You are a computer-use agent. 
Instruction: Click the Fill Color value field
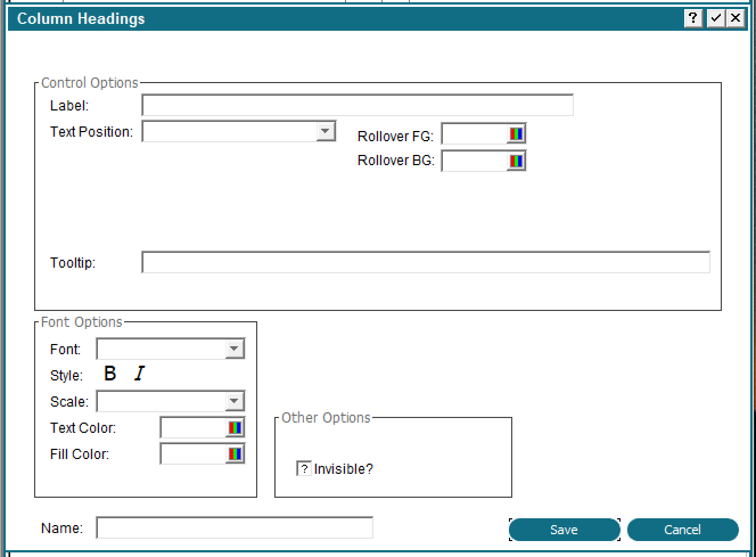point(193,454)
